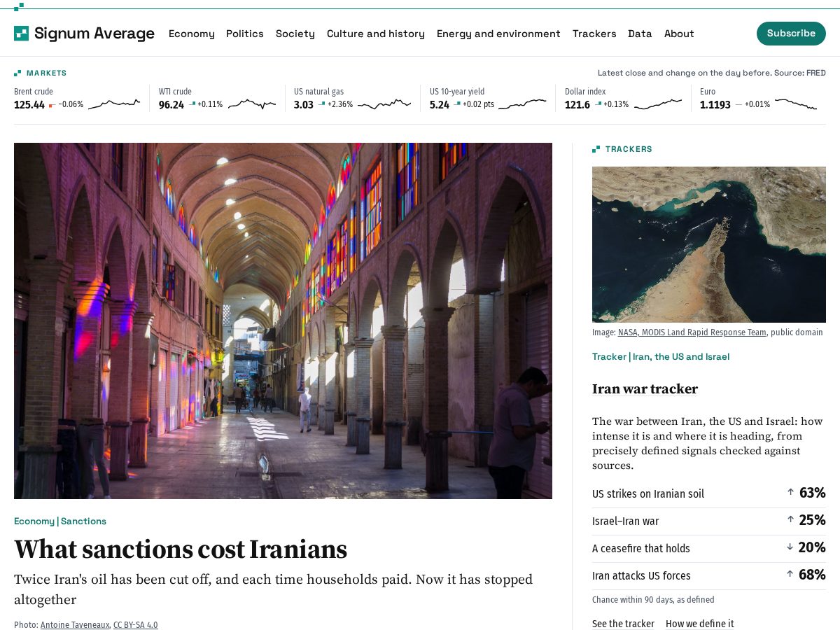Click Brent crude −0.06% change
Viewport: 840px width, 630px height.
[71, 105]
